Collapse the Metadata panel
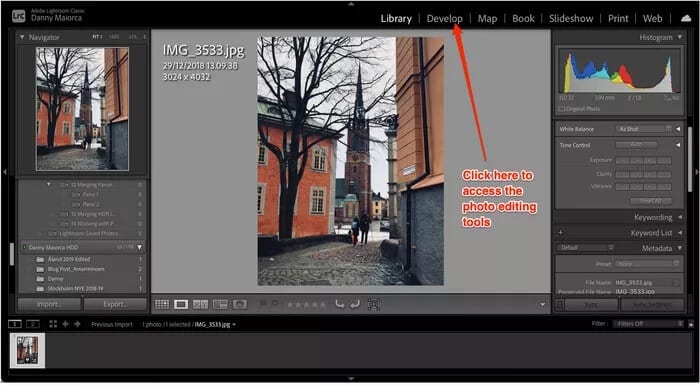 pos(680,248)
